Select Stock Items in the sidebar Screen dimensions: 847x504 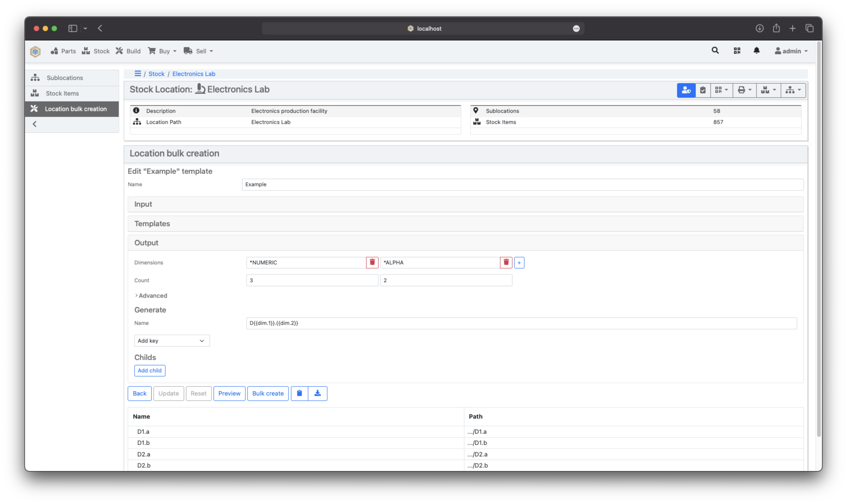coord(62,93)
